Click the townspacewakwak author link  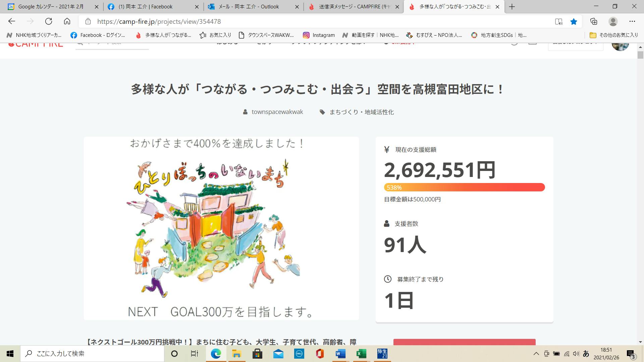coord(277,112)
